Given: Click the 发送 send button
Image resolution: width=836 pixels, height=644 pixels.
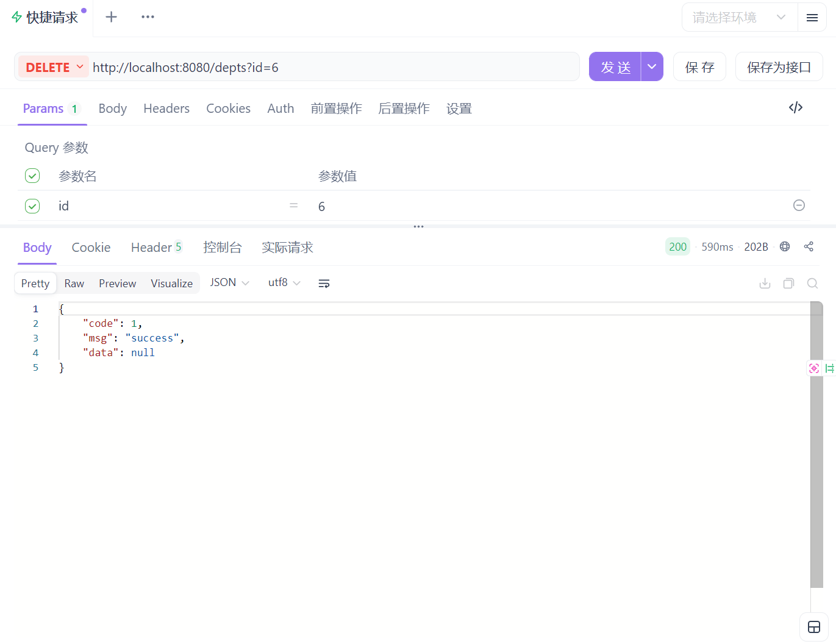Looking at the screenshot, I should click(615, 66).
